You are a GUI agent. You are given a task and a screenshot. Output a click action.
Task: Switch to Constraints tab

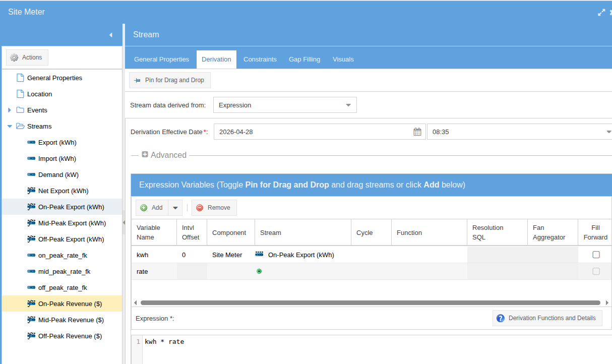[x=260, y=59]
